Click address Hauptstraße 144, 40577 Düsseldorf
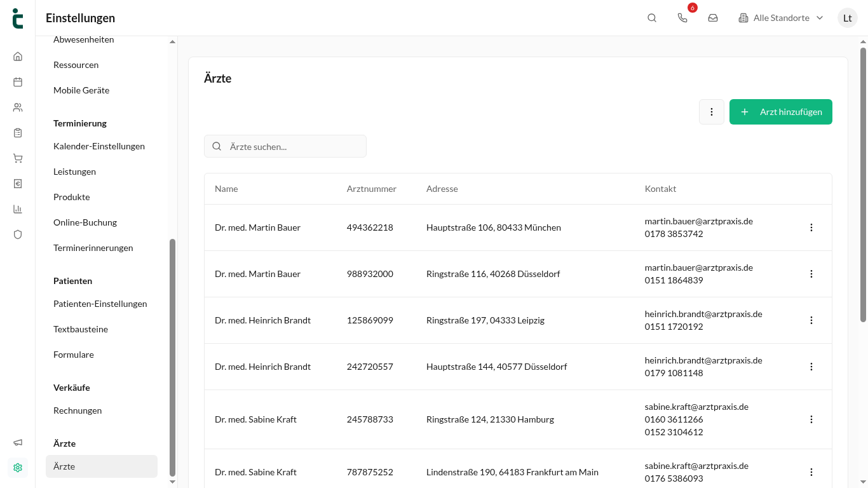 pyautogui.click(x=497, y=367)
